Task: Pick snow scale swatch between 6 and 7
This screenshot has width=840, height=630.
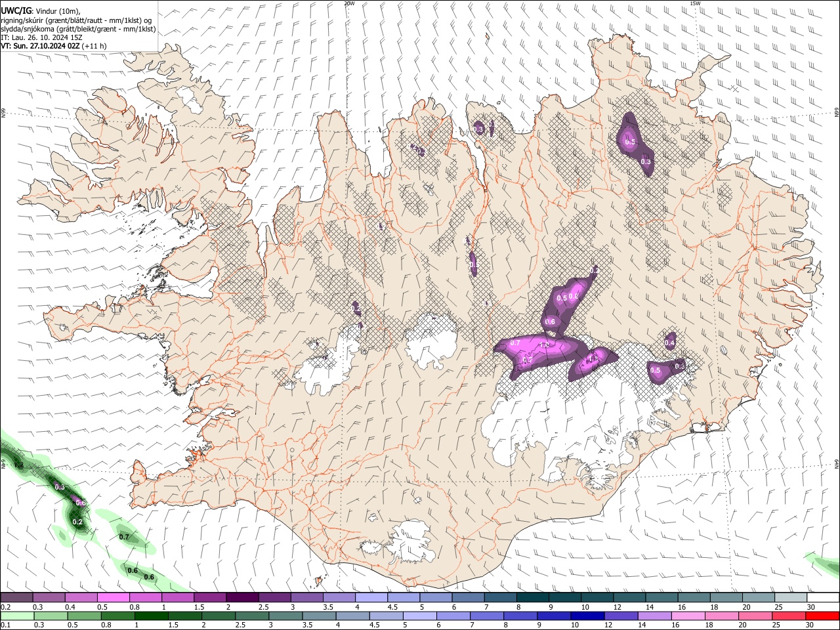Action: click(x=469, y=597)
